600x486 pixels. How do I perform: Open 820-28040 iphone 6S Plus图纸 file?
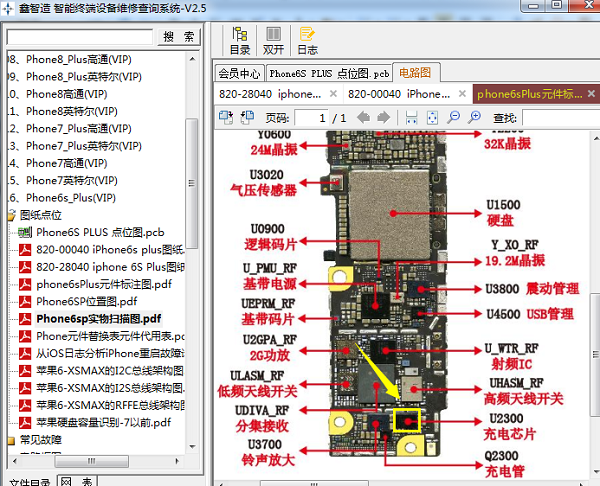111,267
